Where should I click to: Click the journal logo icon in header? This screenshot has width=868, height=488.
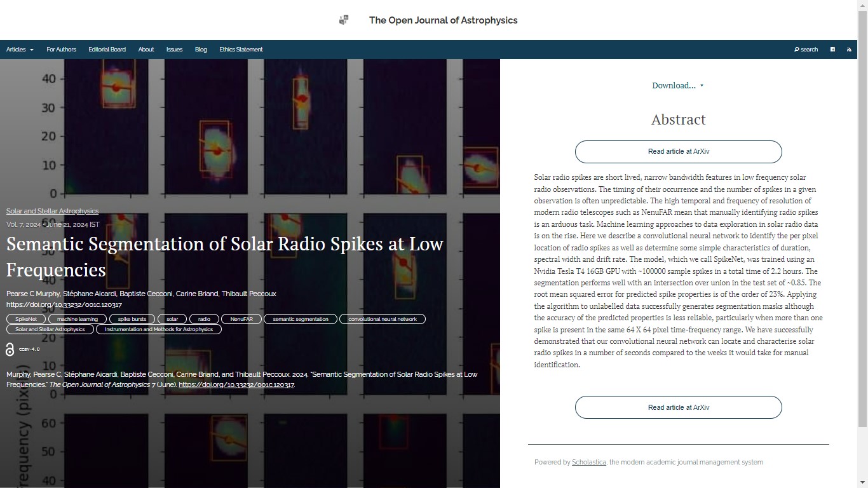344,20
